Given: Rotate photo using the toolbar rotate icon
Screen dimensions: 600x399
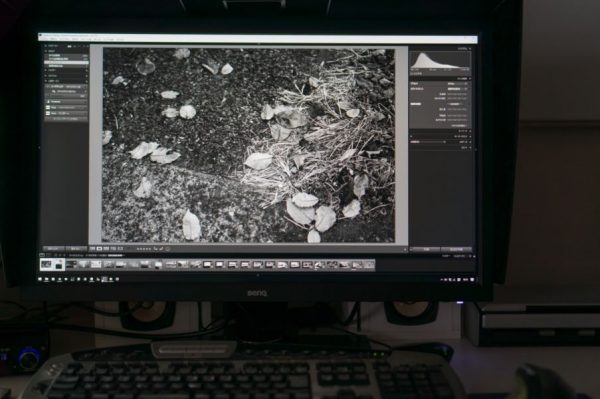Looking at the screenshot, I should click(156, 249).
